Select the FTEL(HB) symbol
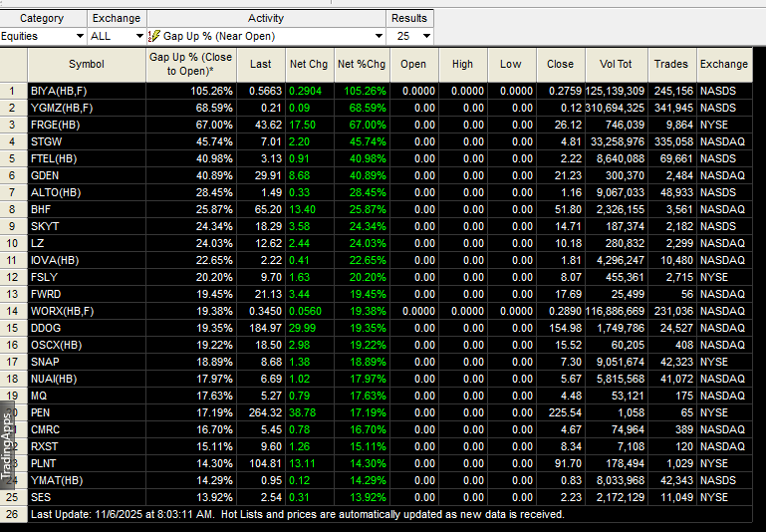766x532 pixels. point(54,158)
